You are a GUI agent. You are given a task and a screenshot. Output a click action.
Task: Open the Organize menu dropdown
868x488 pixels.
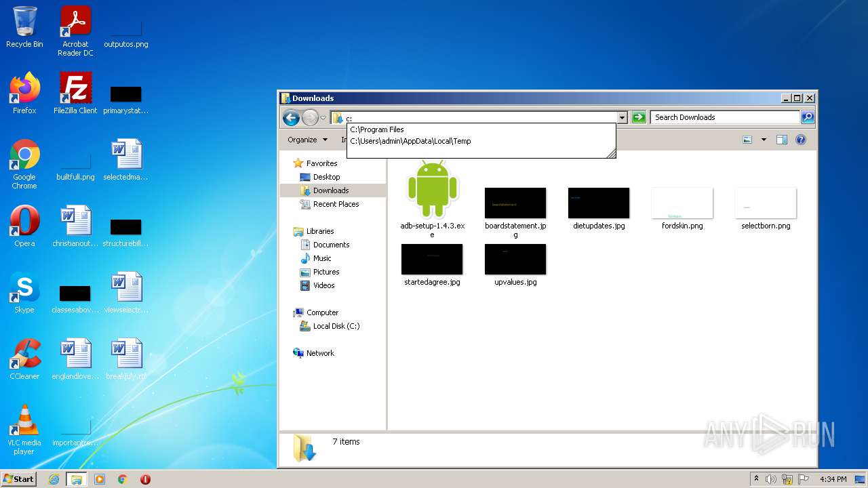coord(307,140)
